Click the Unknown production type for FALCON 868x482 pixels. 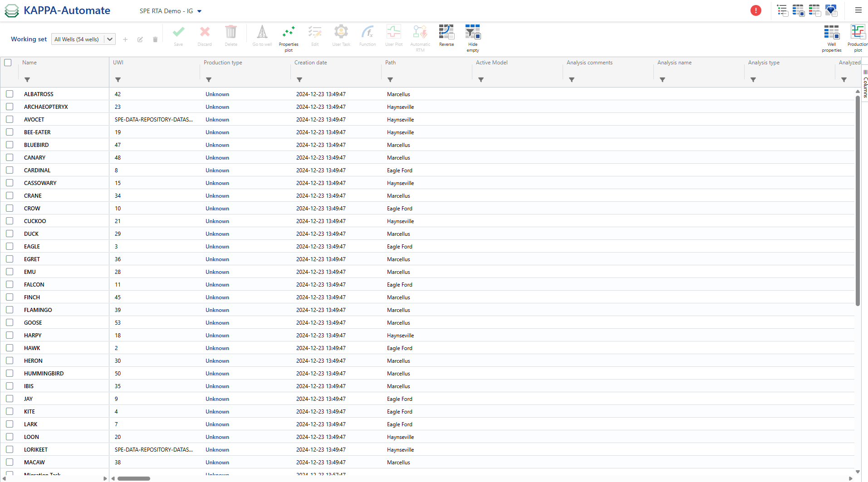[x=217, y=285]
